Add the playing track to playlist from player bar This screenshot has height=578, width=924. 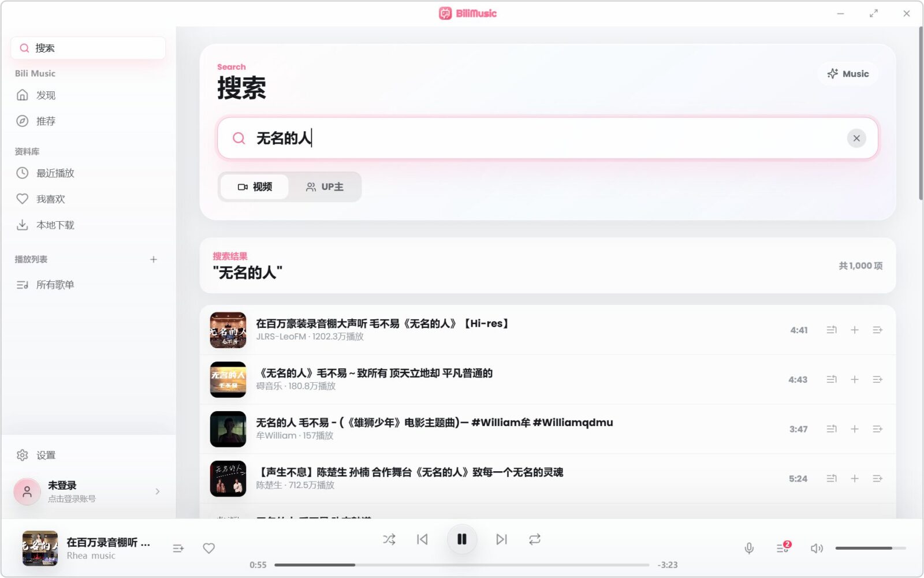click(178, 549)
